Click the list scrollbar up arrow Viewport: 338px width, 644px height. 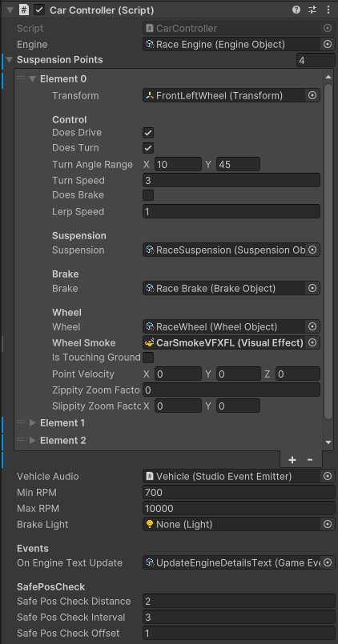point(328,77)
